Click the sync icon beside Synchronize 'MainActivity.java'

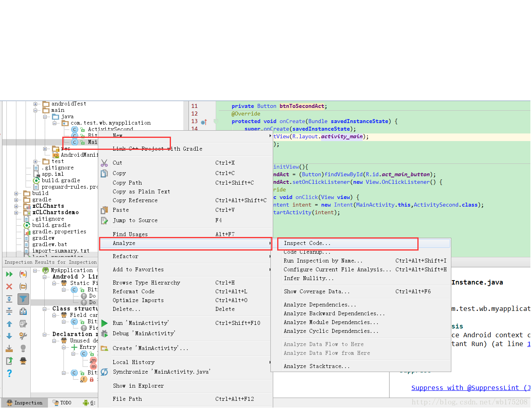pos(104,372)
